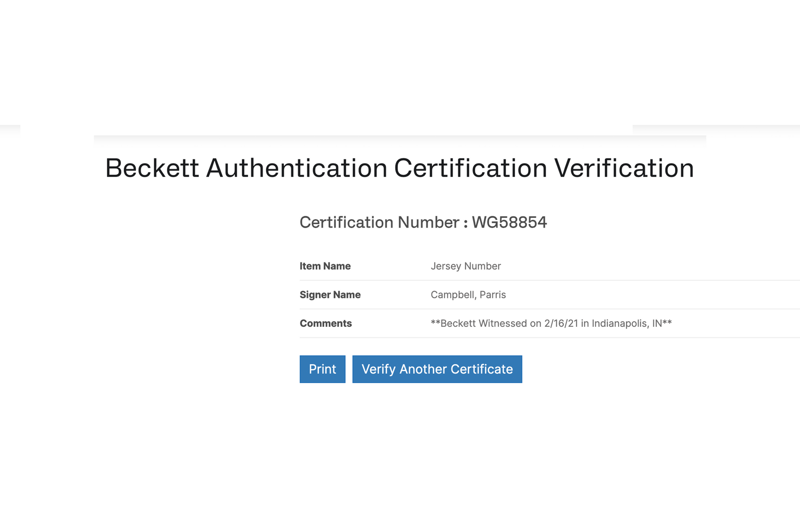The width and height of the screenshot is (800, 532).
Task: Click the word Beckett in page heading
Action: 152,168
